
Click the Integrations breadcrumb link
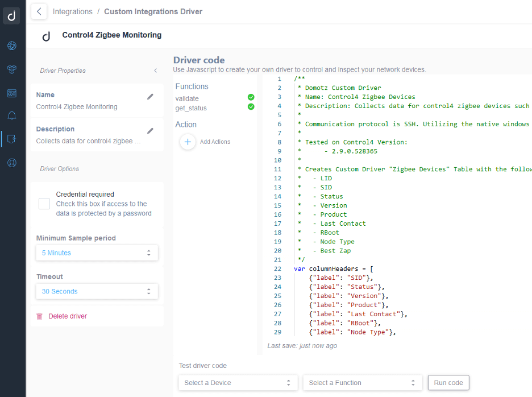pyautogui.click(x=73, y=11)
